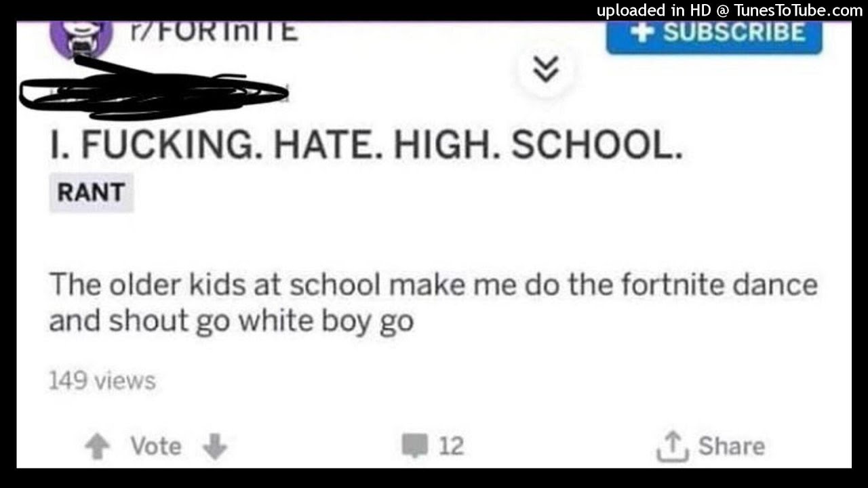This screenshot has width=868, height=488.
Task: Click the plus sign on Subscribe
Action: coord(641,33)
